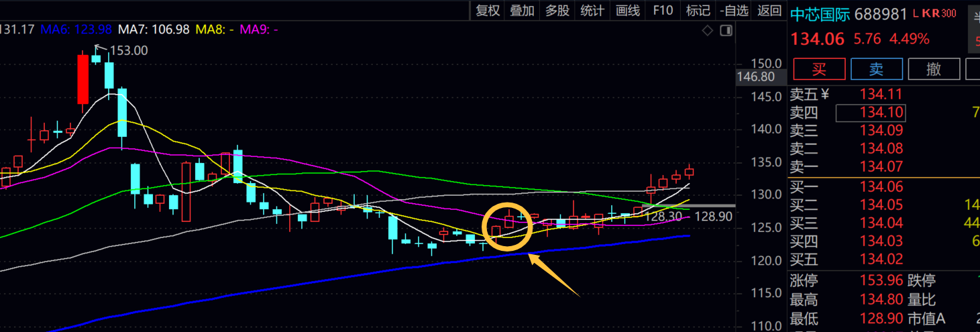Open the F10 company info page

tap(663, 10)
